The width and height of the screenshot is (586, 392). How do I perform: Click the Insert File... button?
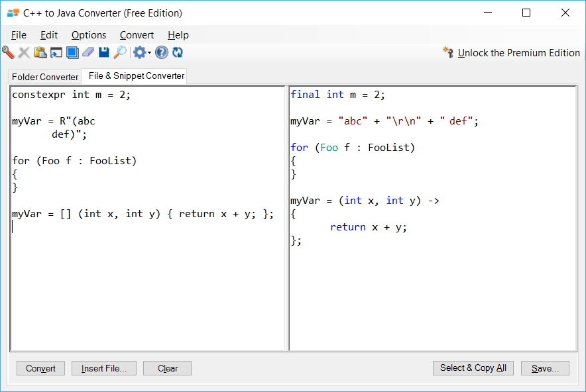click(x=104, y=368)
